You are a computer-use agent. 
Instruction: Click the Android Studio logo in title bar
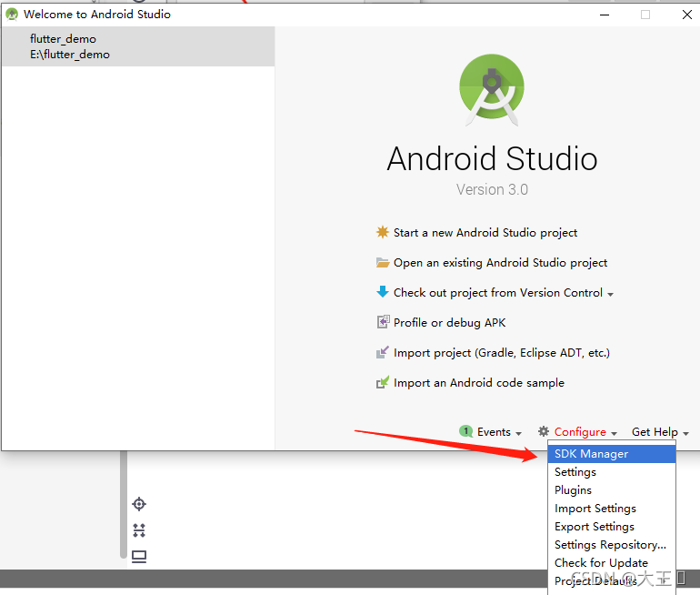tap(12, 15)
